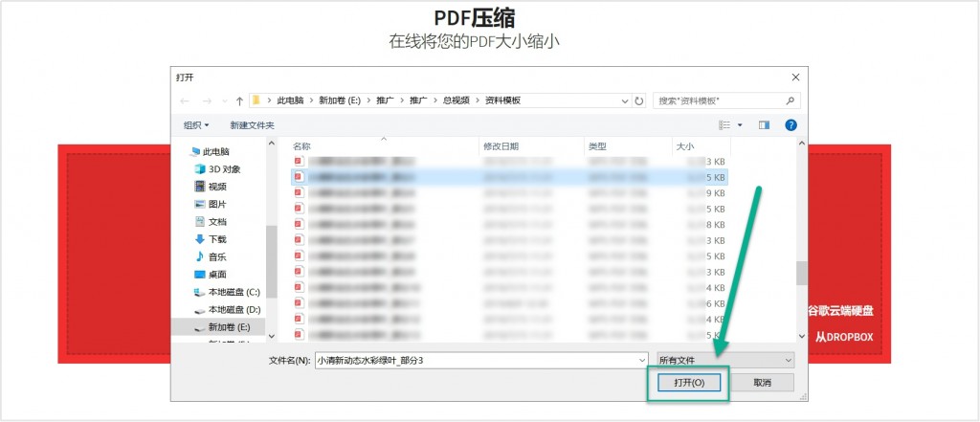Click 此电脑 in the address breadcrumb
980x422 pixels.
tap(290, 100)
